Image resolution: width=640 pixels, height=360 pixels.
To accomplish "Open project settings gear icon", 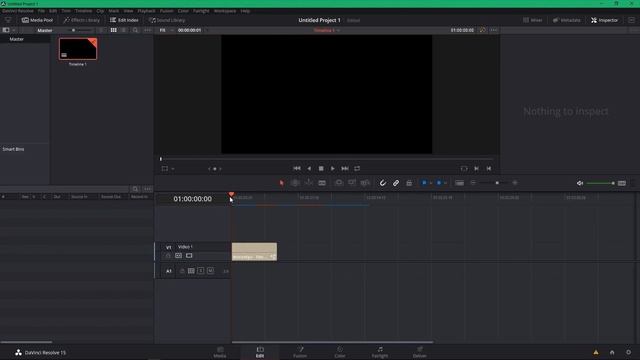I will pyautogui.click(x=628, y=352).
